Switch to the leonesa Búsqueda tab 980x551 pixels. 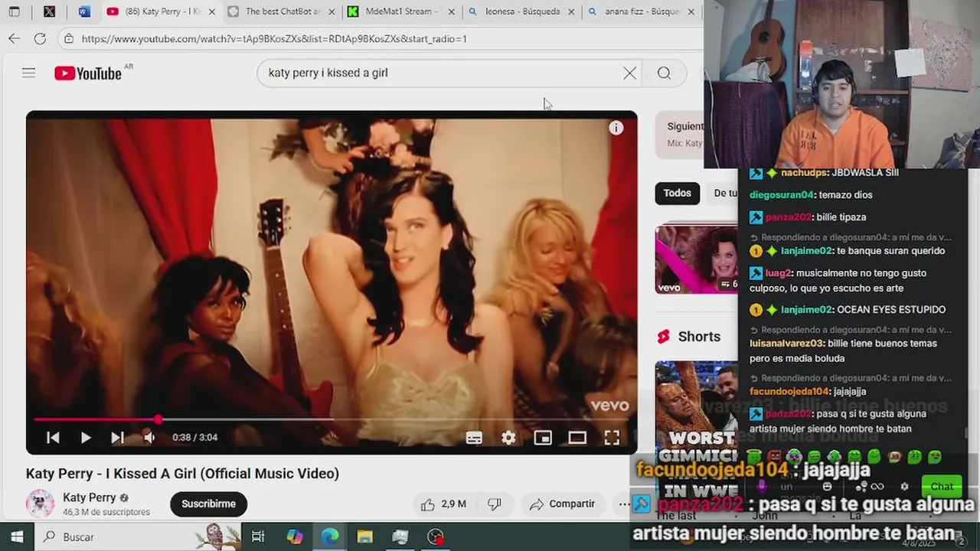pyautogui.click(x=522, y=11)
